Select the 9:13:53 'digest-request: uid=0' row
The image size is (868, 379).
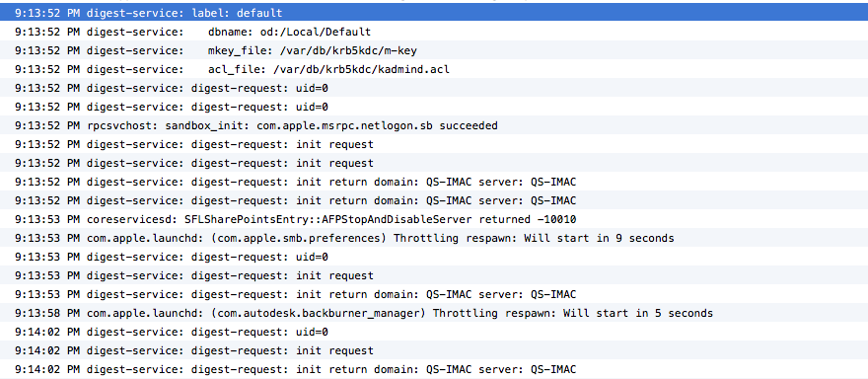434,257
